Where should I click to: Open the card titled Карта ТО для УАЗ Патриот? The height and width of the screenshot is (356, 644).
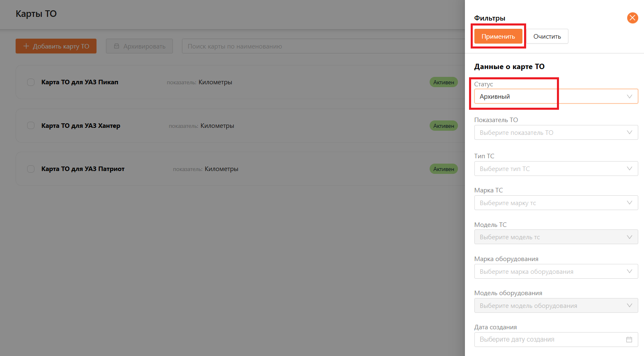pyautogui.click(x=83, y=169)
